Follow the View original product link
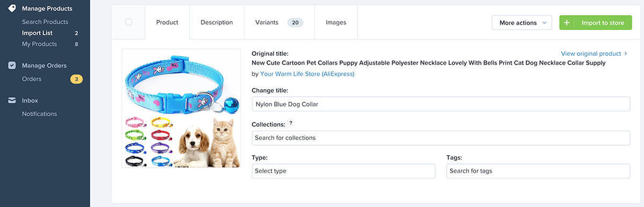This screenshot has height=207, width=644. tap(591, 54)
